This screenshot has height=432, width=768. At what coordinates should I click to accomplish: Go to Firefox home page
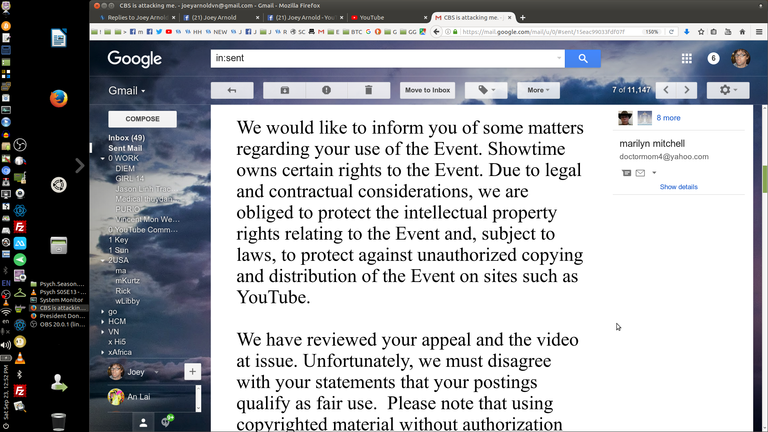pyautogui.click(x=743, y=32)
